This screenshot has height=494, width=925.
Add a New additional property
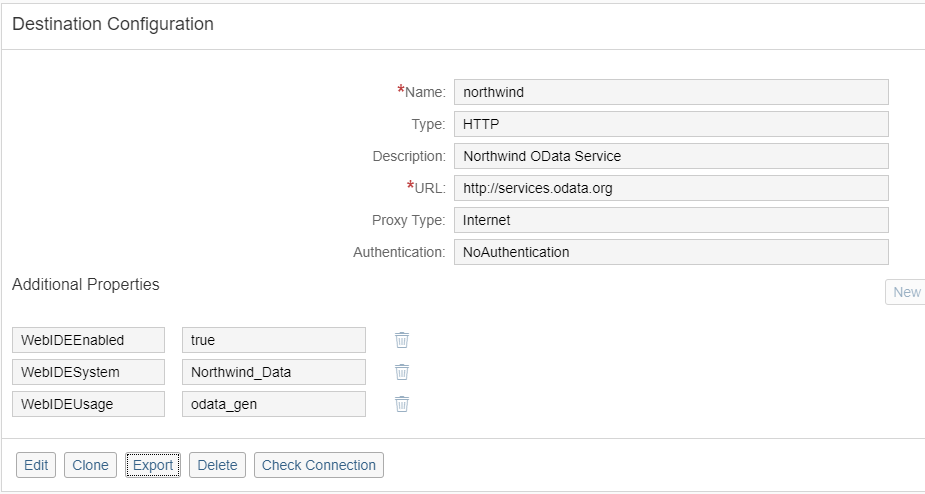pos(906,292)
